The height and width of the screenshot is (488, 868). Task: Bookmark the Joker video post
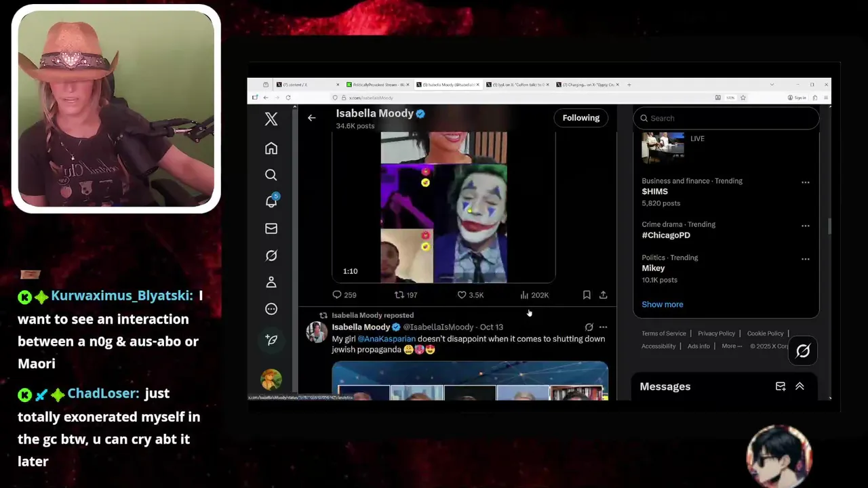587,295
